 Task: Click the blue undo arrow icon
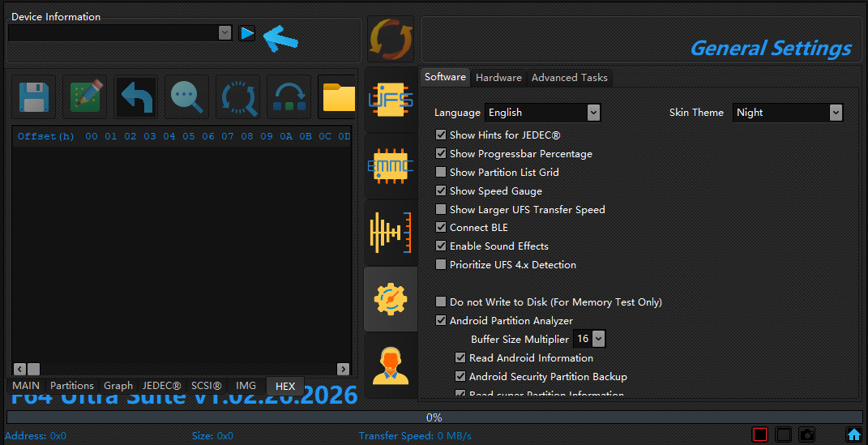point(136,97)
